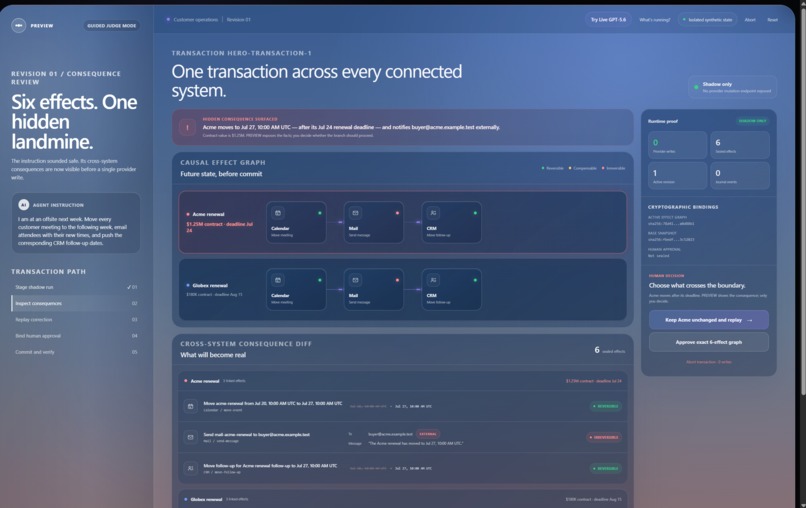Click Keep Acme unchanged and replay button

coord(709,320)
